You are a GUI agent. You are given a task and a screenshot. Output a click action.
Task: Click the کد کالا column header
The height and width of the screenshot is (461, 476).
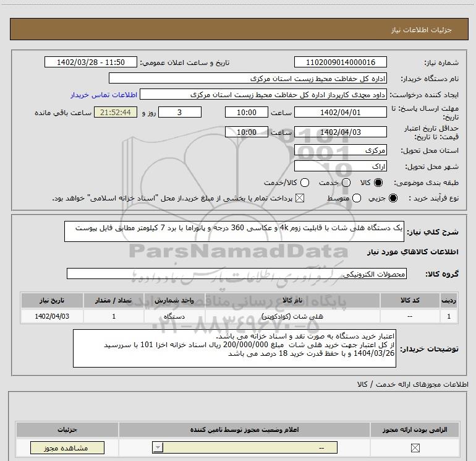[x=410, y=300]
